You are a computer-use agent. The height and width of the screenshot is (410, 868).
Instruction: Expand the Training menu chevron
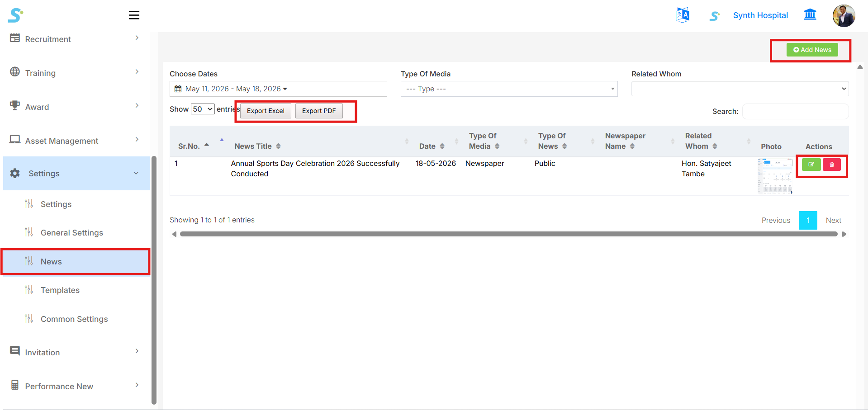click(137, 72)
